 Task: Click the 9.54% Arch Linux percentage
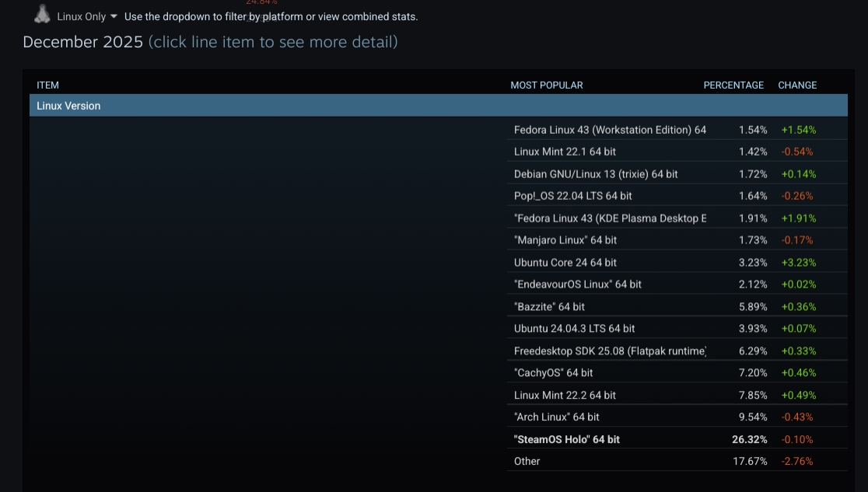(753, 417)
